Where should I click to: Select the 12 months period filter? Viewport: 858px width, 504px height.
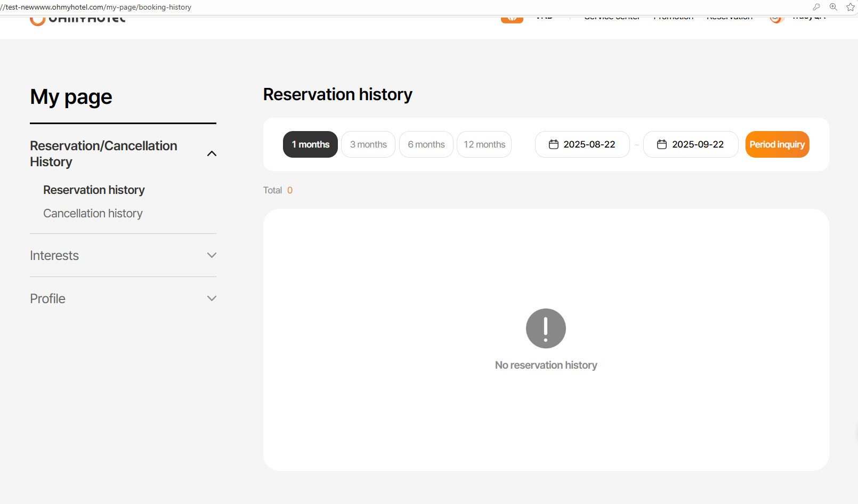click(484, 144)
